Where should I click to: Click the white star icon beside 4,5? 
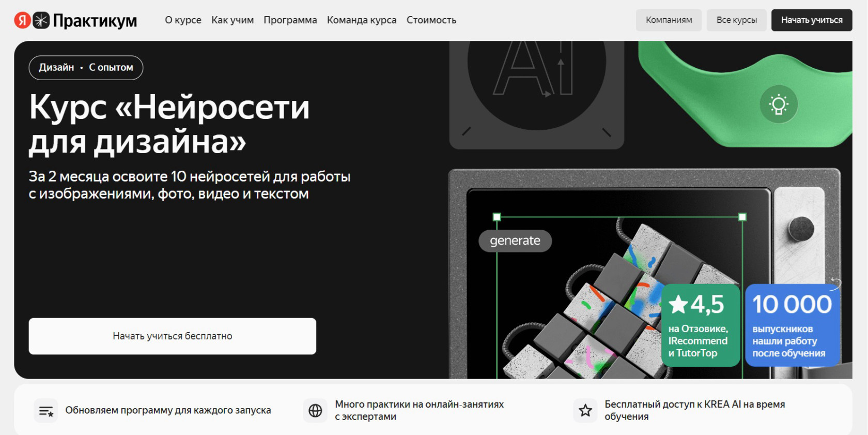[678, 305]
